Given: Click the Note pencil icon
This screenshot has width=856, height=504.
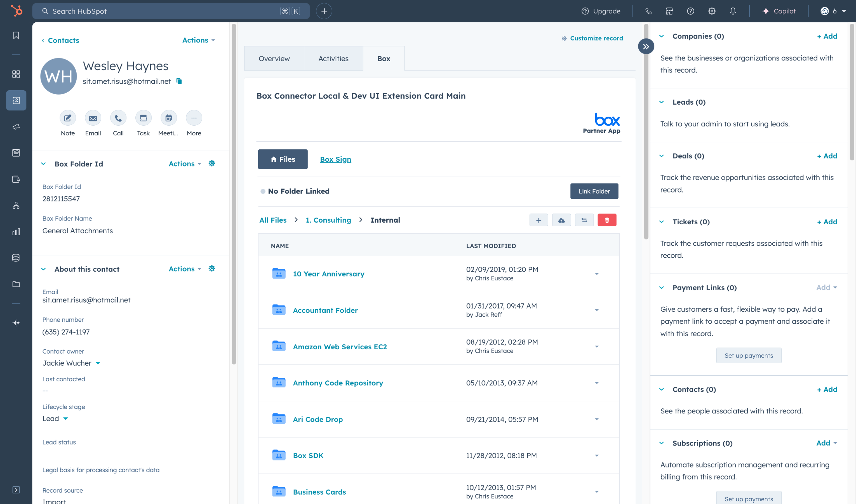Looking at the screenshot, I should (68, 118).
